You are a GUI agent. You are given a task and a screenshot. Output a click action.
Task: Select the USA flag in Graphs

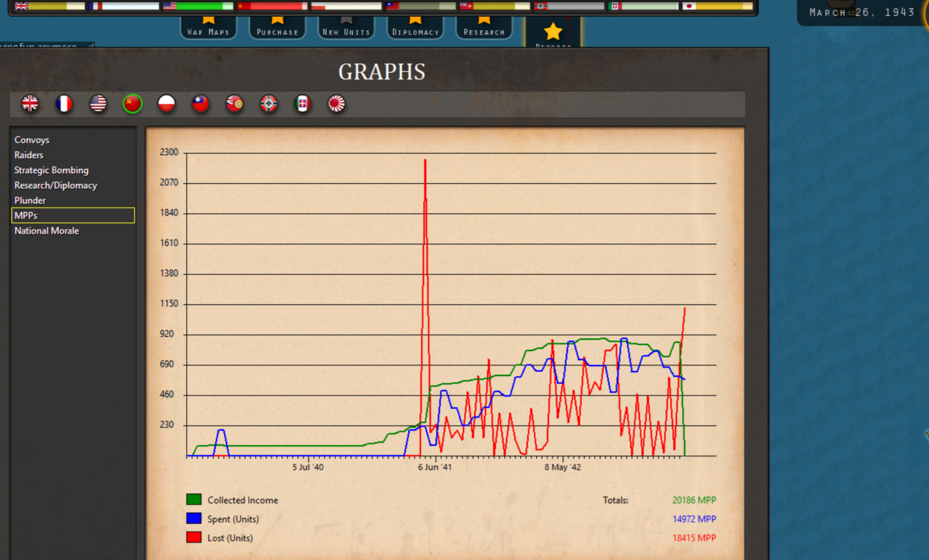click(x=98, y=104)
